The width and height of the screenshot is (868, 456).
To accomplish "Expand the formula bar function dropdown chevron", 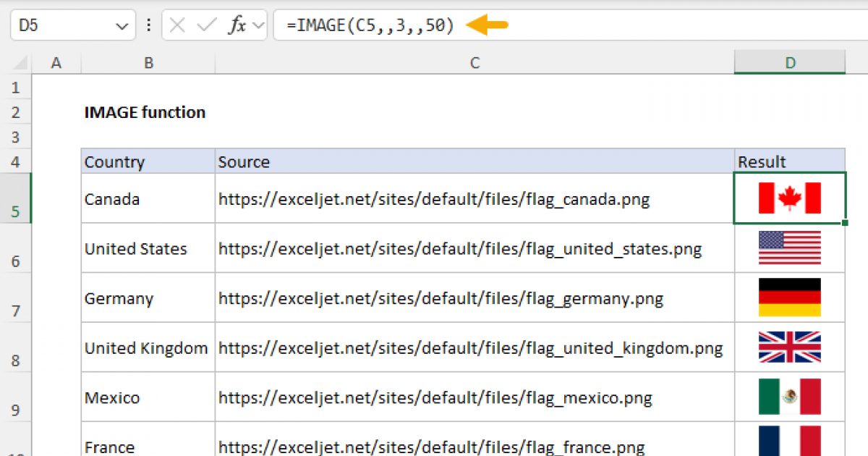I will pyautogui.click(x=258, y=26).
